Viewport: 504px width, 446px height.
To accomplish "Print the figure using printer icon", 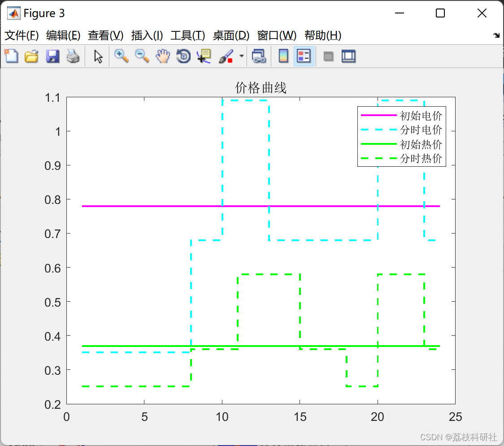I will click(73, 56).
